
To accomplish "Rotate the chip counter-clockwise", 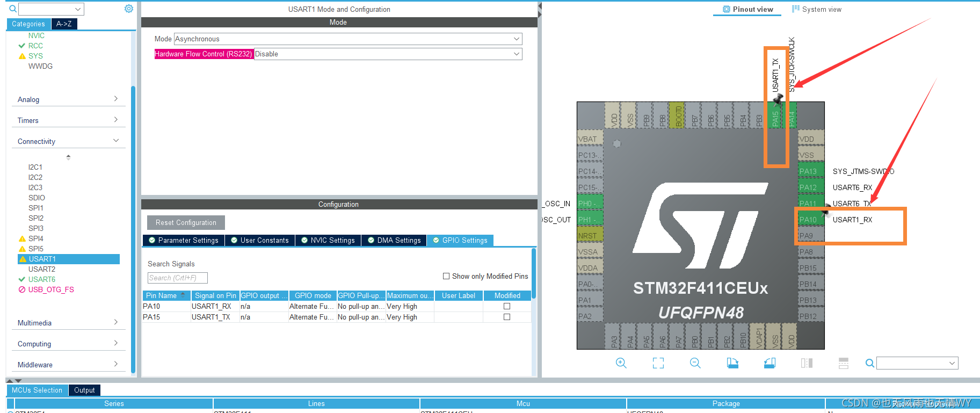I will [770, 363].
